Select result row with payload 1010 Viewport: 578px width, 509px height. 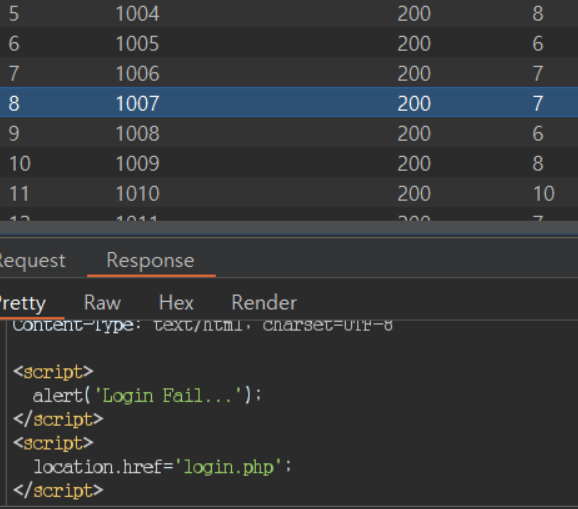coord(289,193)
